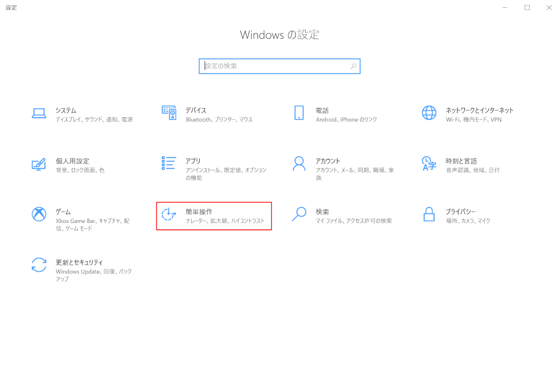Viewport: 560px width, 392px height.
Task: Select the デバイス category title
Action: (x=196, y=110)
